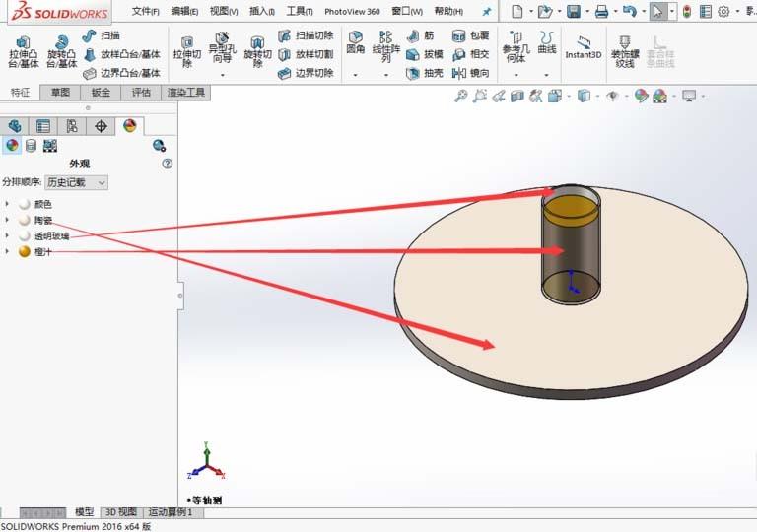Open the DimXpertManager crosshair tab
Viewport: 757px width, 532px height.
pos(101,126)
